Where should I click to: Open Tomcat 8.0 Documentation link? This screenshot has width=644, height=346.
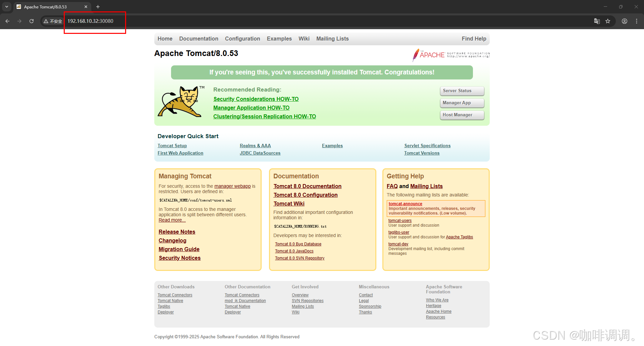[x=308, y=186]
